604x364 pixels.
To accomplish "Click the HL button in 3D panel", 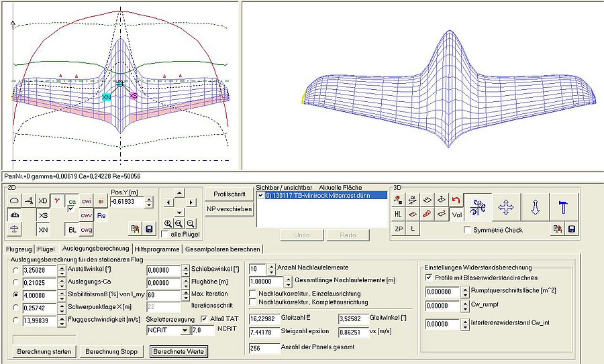I will click(398, 214).
